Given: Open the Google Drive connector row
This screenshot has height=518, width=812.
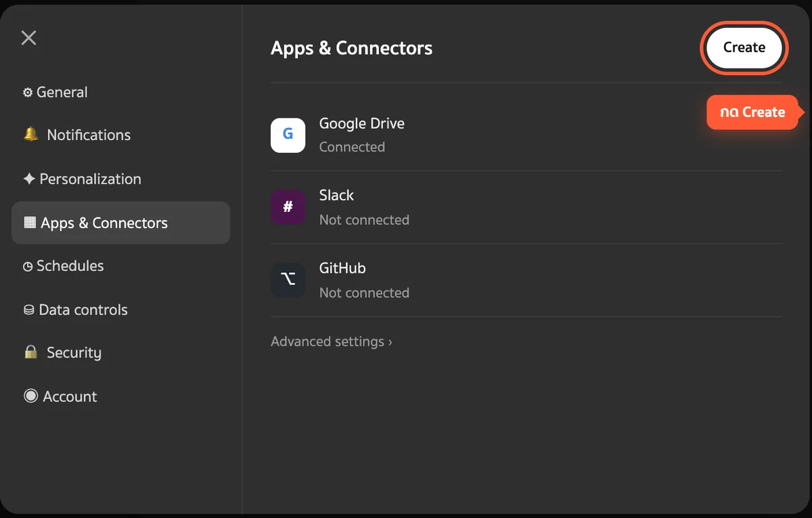Looking at the screenshot, I should pos(526,135).
